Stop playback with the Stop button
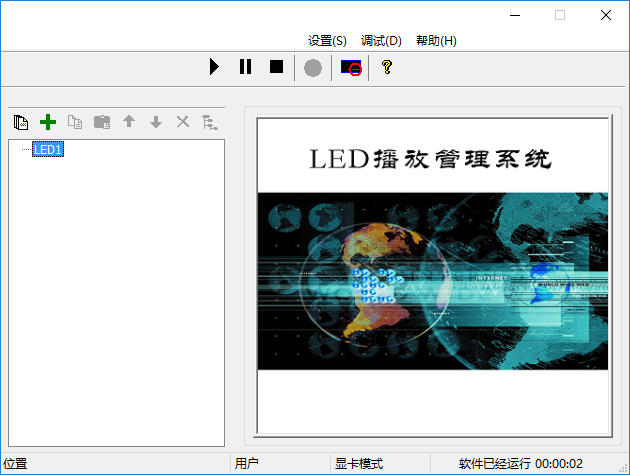Image resolution: width=630 pixels, height=475 pixels. coord(276,67)
